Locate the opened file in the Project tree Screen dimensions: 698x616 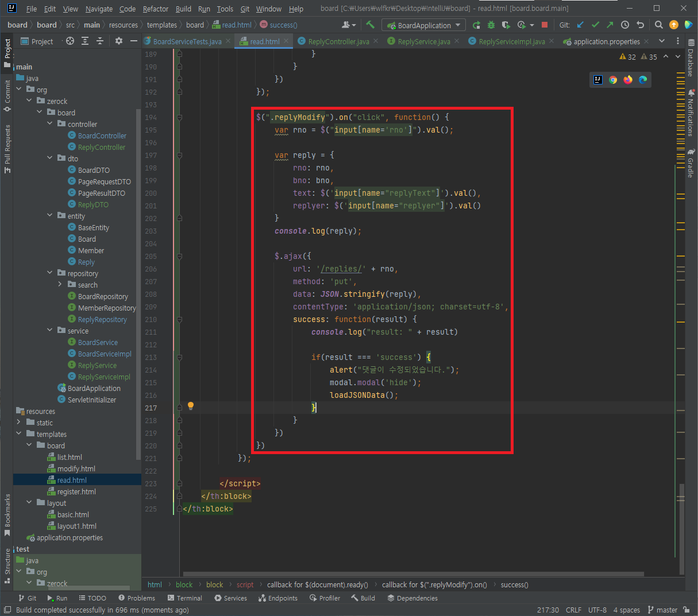coord(70,41)
